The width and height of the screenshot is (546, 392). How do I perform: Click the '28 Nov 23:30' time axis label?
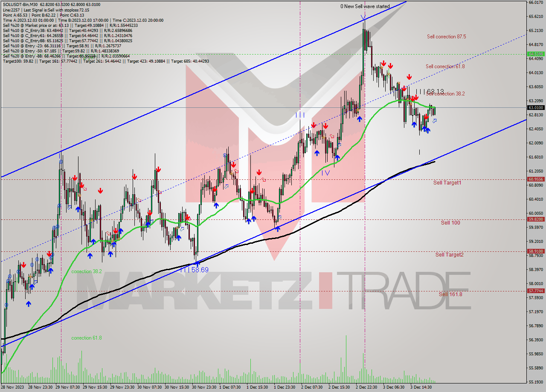pos(41,388)
